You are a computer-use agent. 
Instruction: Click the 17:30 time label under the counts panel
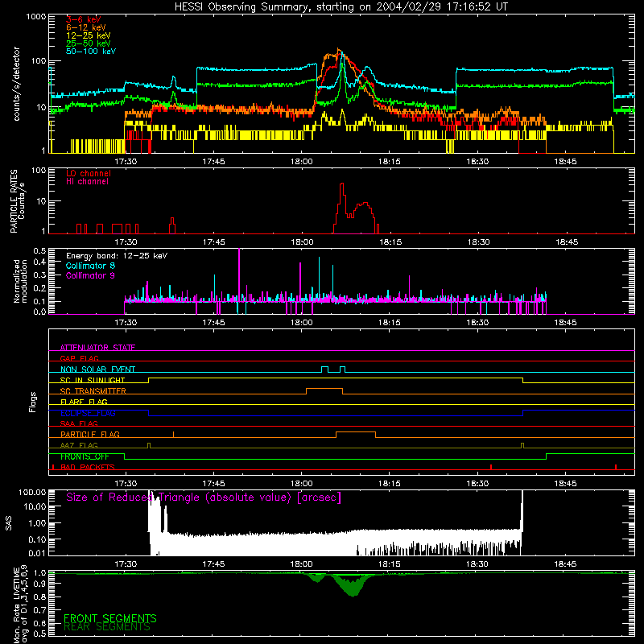(126, 162)
